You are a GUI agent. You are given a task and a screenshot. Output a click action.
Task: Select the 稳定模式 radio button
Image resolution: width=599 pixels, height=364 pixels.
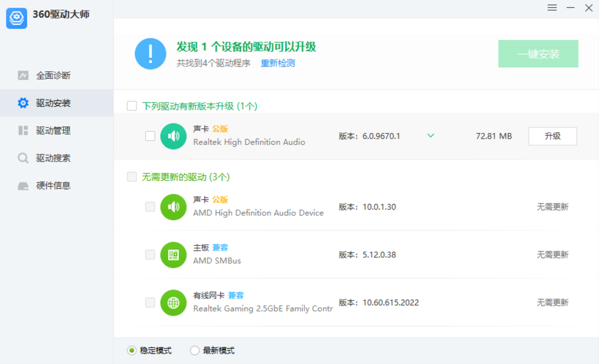(132, 350)
